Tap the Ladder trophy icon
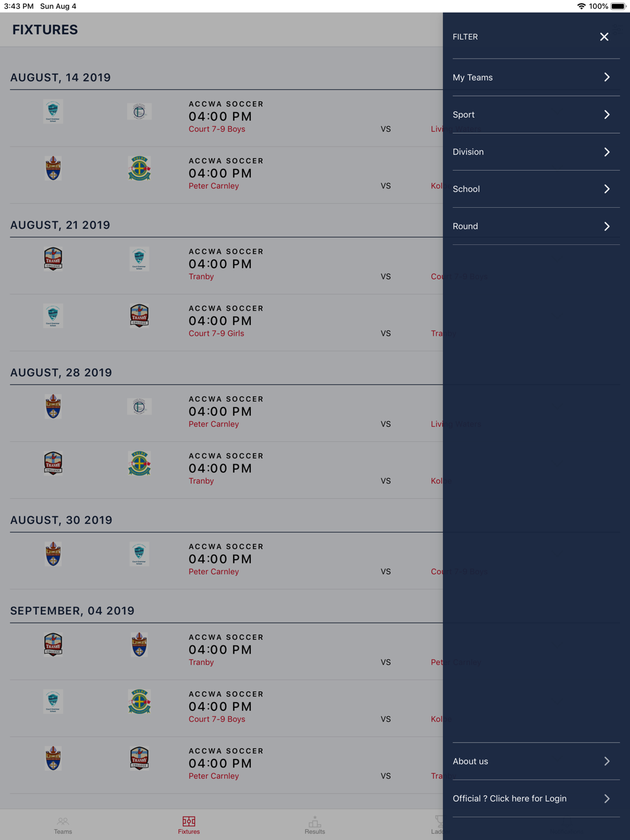 (x=439, y=820)
